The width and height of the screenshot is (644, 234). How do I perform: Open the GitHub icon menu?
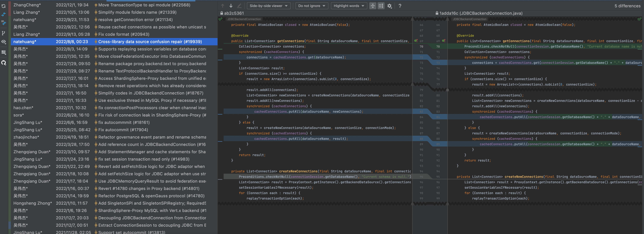pos(4,63)
